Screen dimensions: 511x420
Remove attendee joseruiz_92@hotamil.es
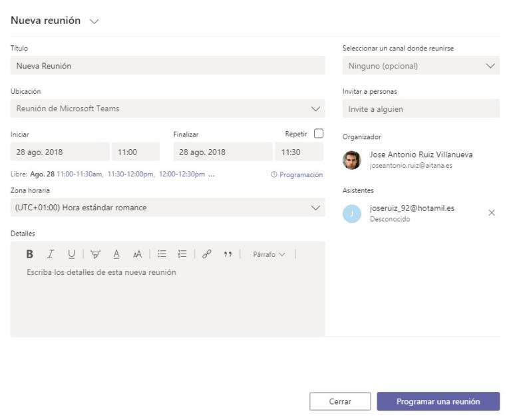(x=492, y=213)
